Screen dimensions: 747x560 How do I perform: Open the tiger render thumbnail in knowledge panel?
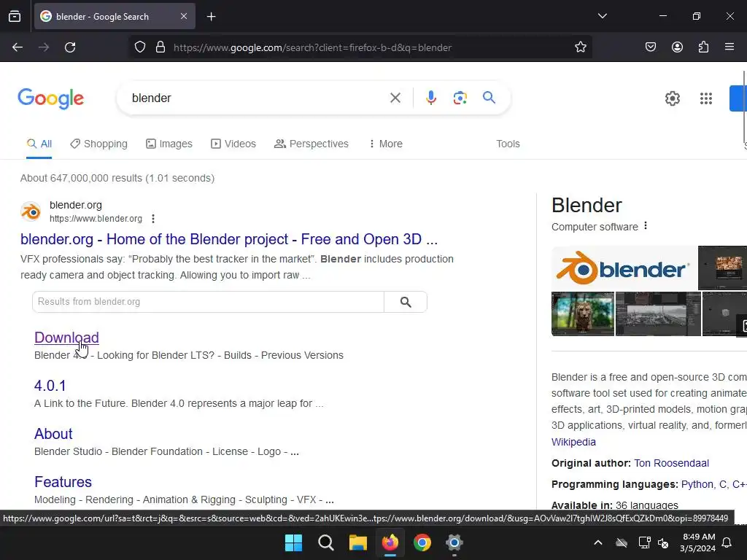tap(583, 314)
